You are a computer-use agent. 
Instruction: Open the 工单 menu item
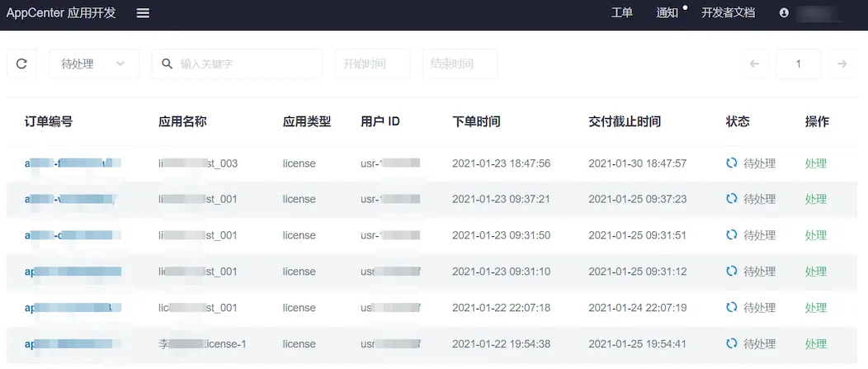pos(622,13)
